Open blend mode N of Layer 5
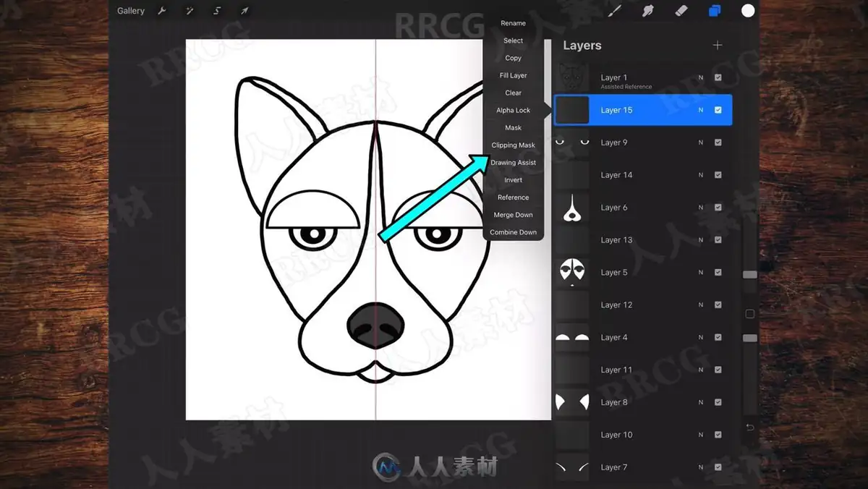Viewport: 868px width, 489px height. pos(700,273)
